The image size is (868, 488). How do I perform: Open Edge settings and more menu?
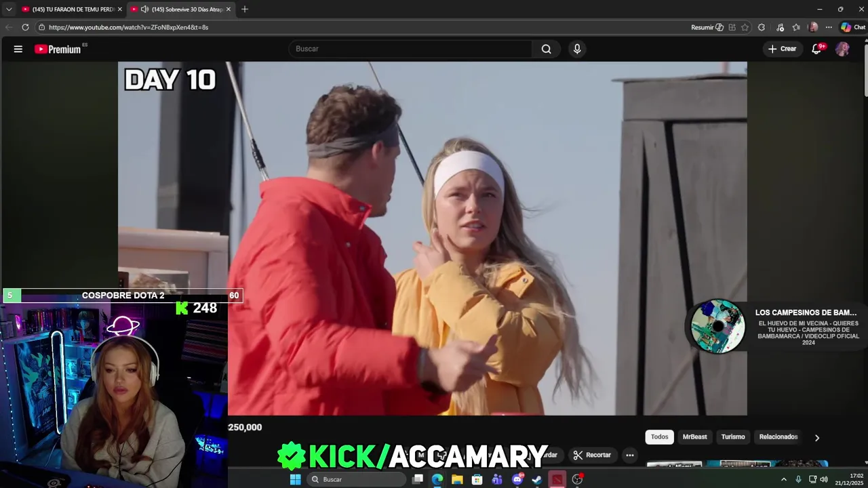click(829, 27)
